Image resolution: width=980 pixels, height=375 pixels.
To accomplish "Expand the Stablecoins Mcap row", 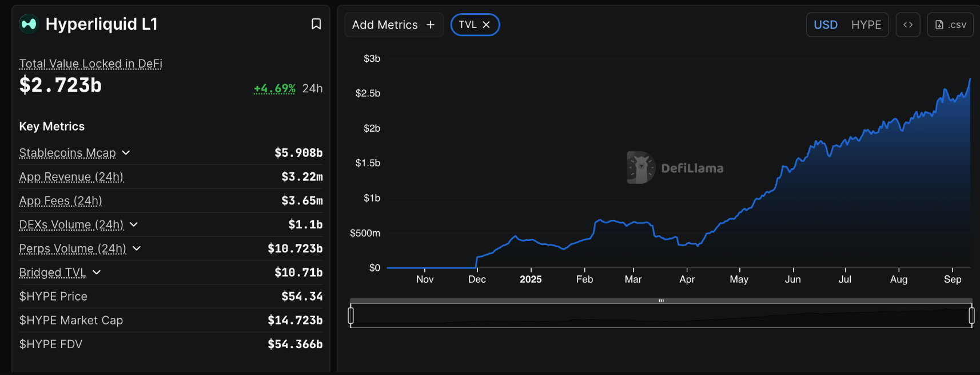I will click(126, 153).
